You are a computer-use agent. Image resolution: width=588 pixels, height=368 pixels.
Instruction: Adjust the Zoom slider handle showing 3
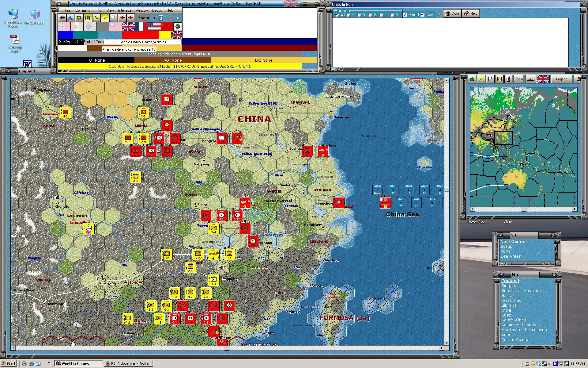click(161, 18)
